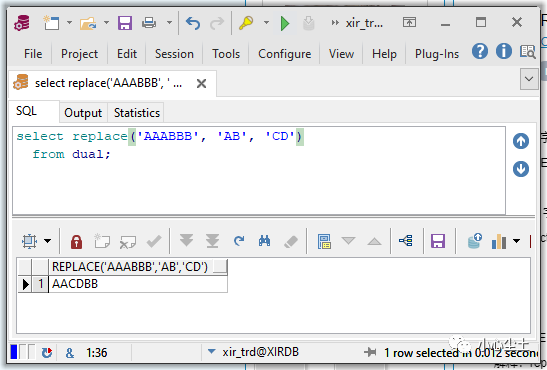Screen dimensions: 547x370
Task: Execute the query with green play icon
Action: click(x=285, y=23)
